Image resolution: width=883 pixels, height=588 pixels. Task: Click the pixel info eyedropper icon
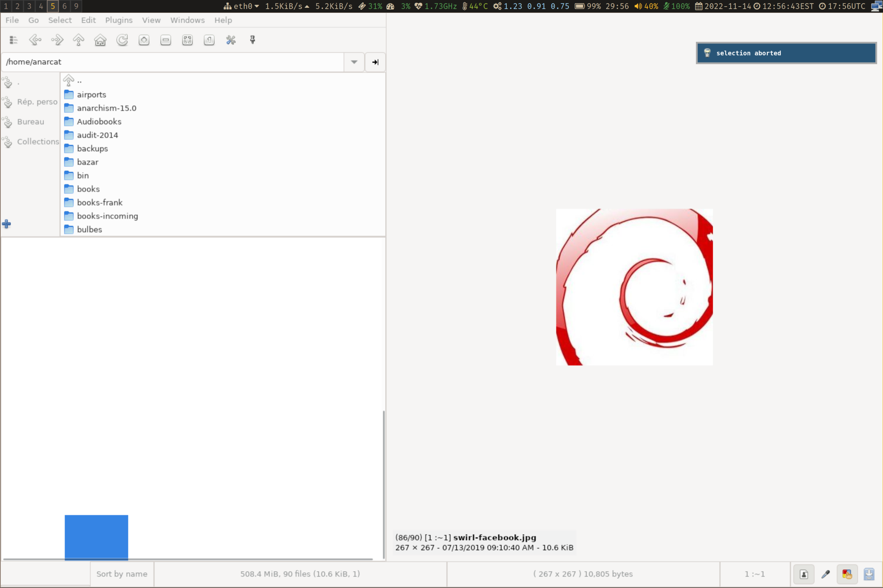pos(825,574)
